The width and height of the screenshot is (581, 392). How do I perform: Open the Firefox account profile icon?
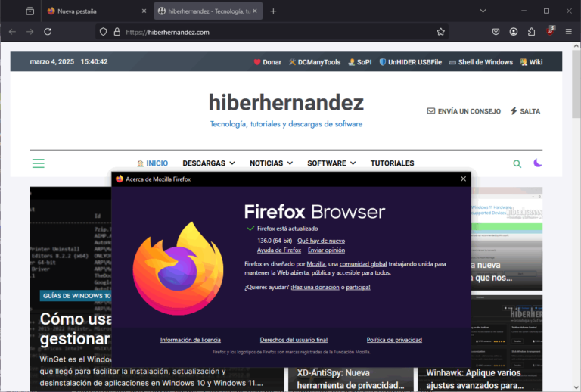514,32
